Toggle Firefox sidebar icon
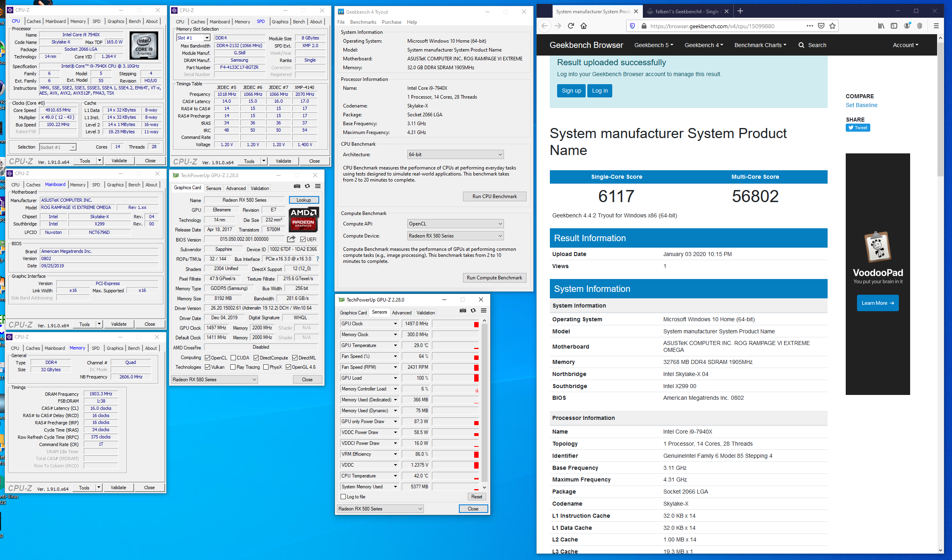The width and height of the screenshot is (952, 560). [894, 26]
